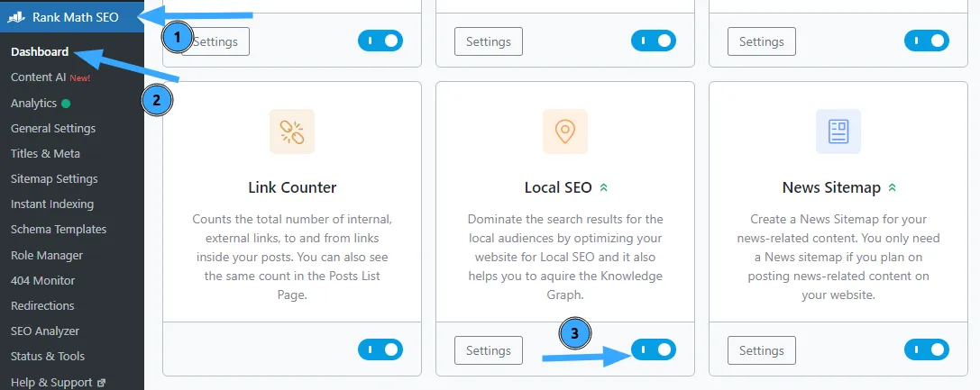Toggle the News Sitemap module switch
The image size is (980, 390).
[x=926, y=350]
